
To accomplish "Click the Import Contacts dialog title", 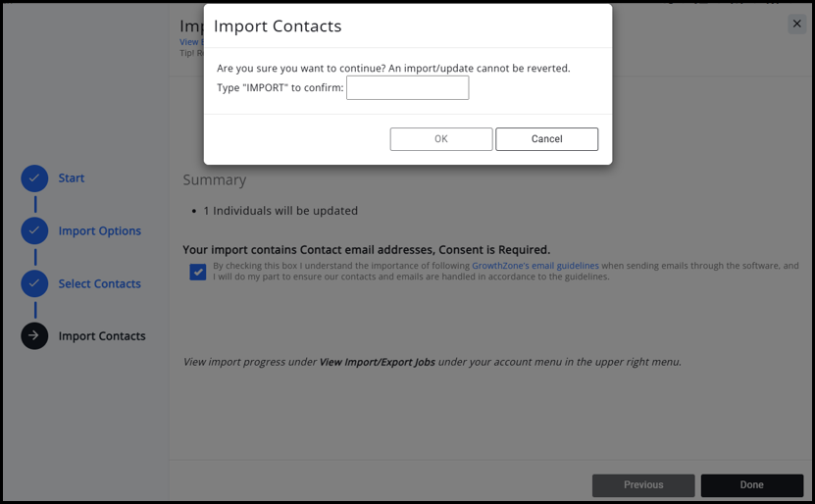I will [278, 26].
